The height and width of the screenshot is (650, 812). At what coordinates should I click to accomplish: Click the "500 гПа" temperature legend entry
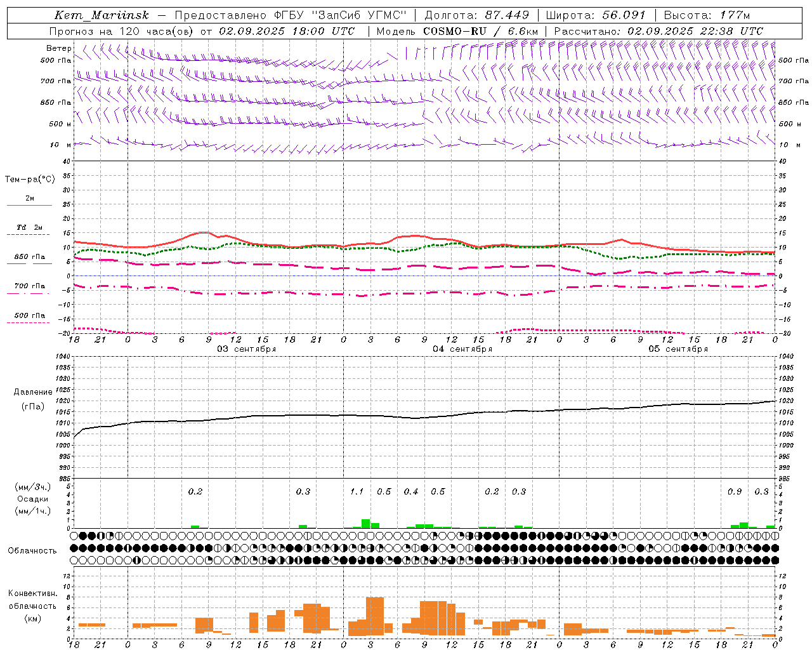[30, 315]
